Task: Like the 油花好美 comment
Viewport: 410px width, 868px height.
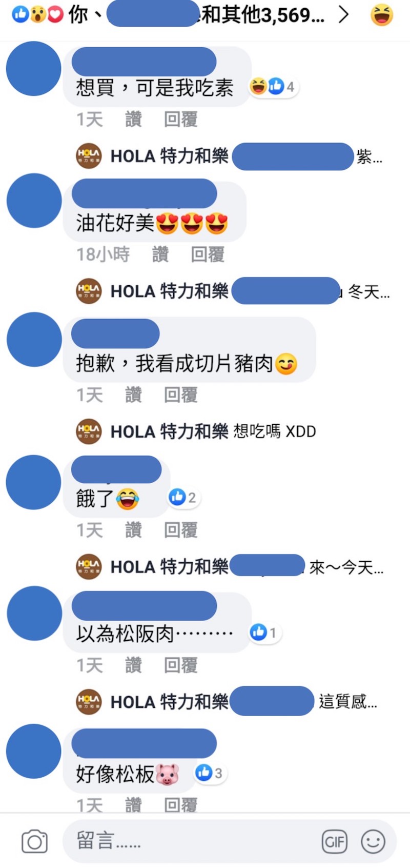Action: (160, 254)
